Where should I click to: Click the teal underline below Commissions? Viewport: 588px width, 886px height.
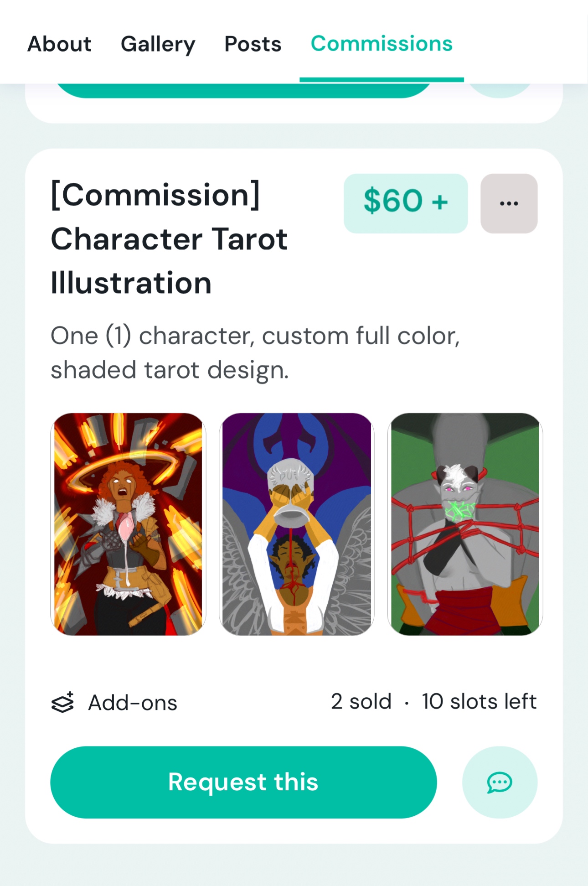(382, 80)
